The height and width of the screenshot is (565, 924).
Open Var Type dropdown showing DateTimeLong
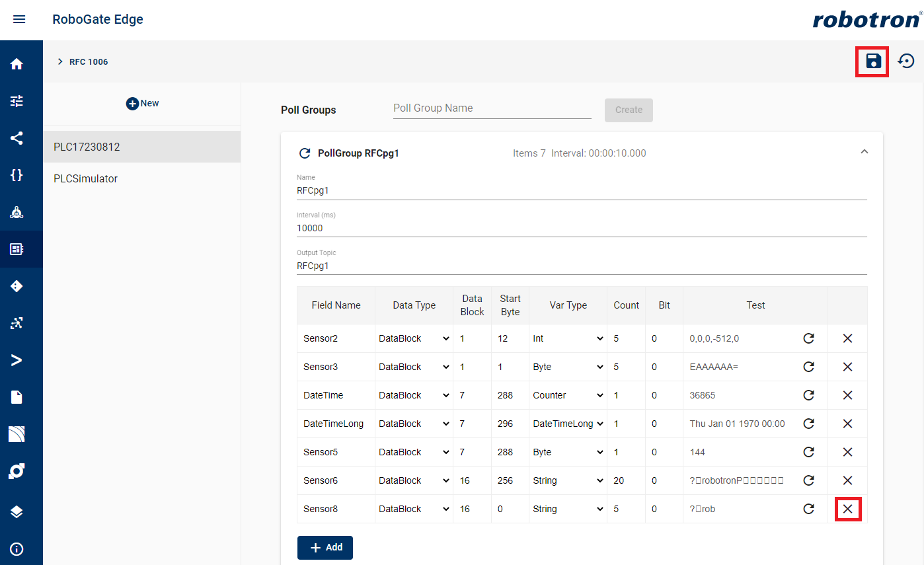[568, 424]
